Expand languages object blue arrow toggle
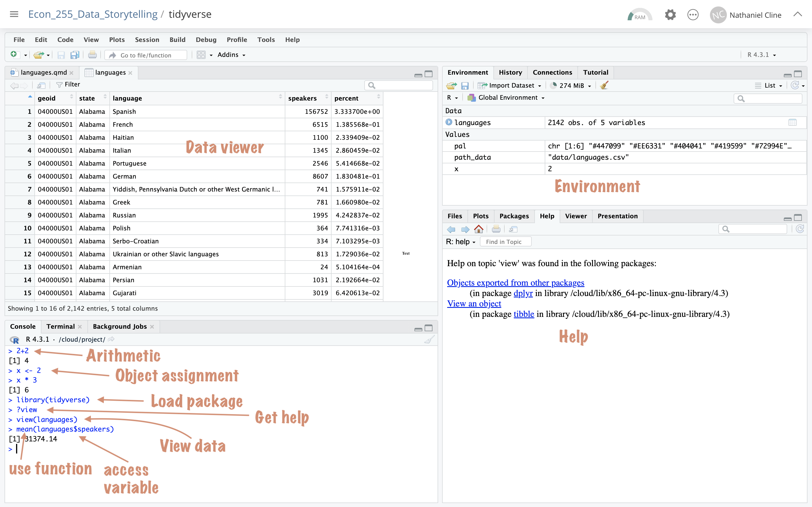 (x=449, y=123)
